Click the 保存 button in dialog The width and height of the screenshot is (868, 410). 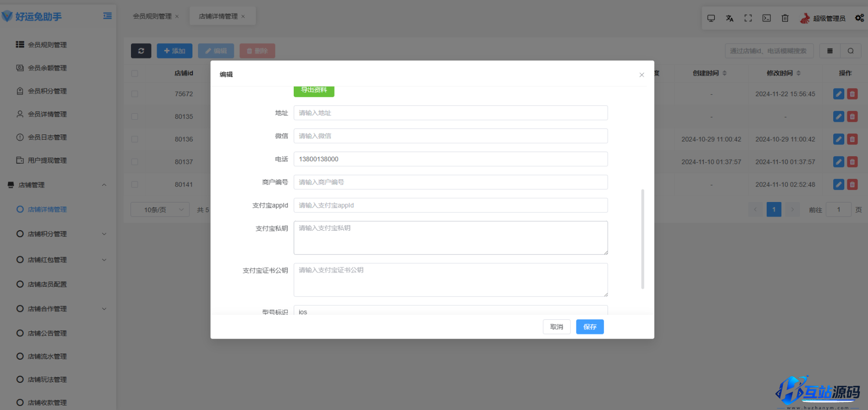click(590, 327)
